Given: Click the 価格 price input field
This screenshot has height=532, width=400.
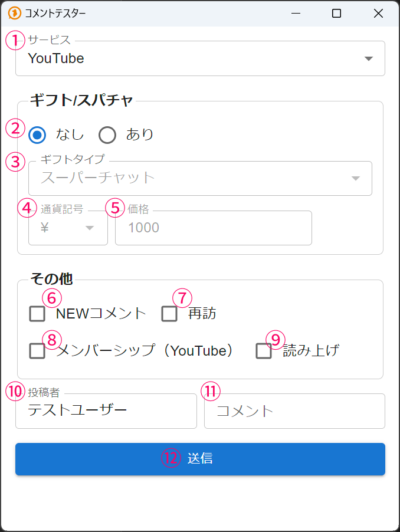Looking at the screenshot, I should tap(213, 228).
